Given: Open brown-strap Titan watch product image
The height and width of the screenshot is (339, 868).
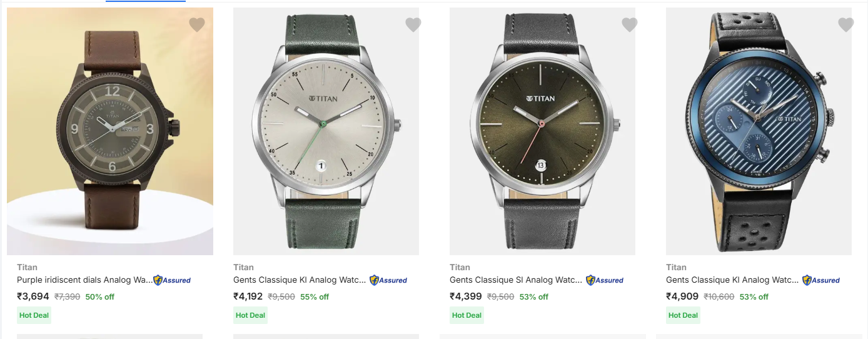Looking at the screenshot, I should click(x=110, y=131).
